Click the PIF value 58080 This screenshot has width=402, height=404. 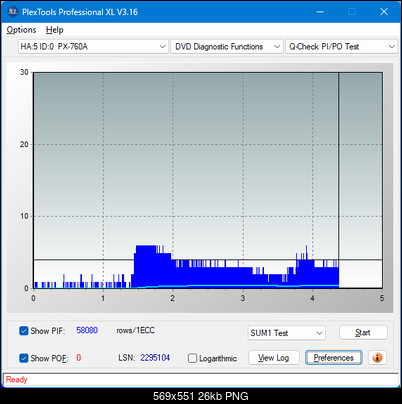click(87, 330)
